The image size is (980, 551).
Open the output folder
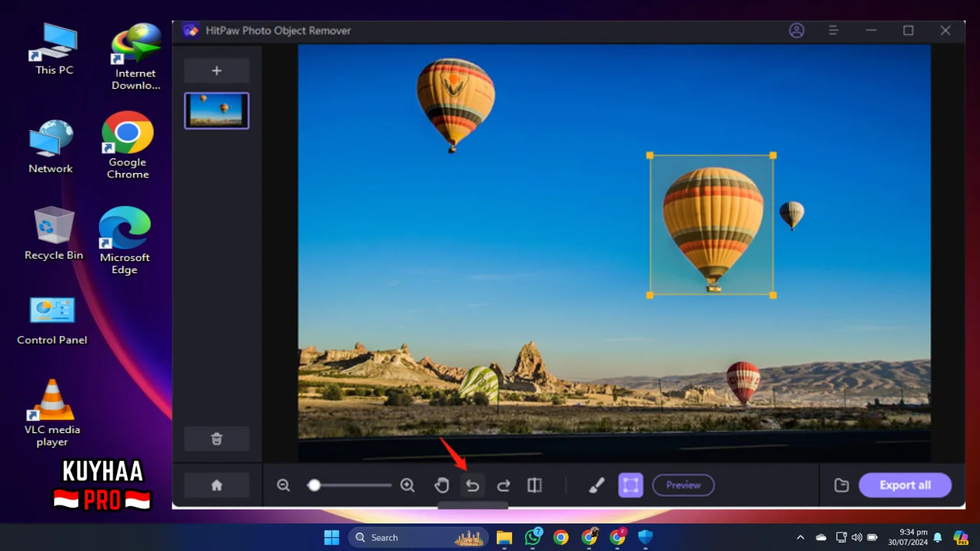[x=841, y=485]
